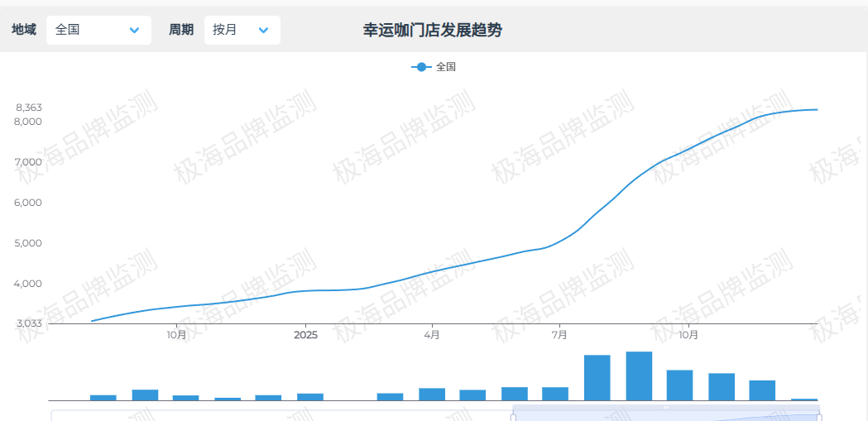Image resolution: width=868 pixels, height=421 pixels.
Task: Click the 2025 label on the x-axis
Action: coord(305,335)
